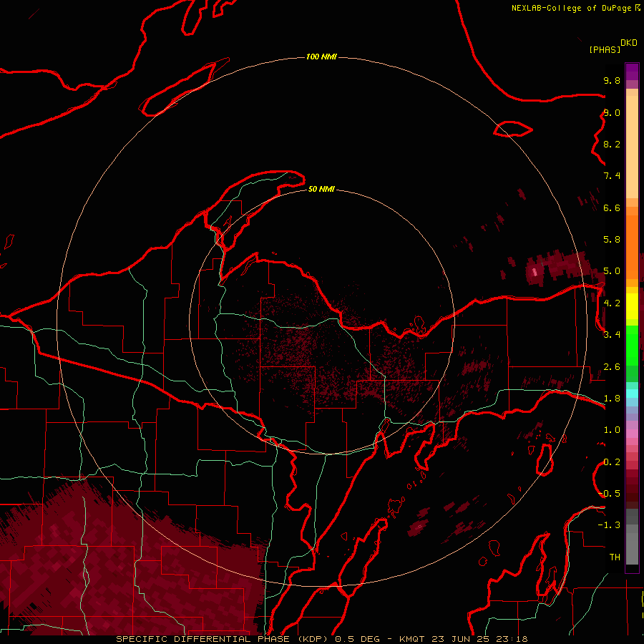This screenshot has height=644, width=644.
Task: Click the 8.2 legend value
Action: click(612, 145)
